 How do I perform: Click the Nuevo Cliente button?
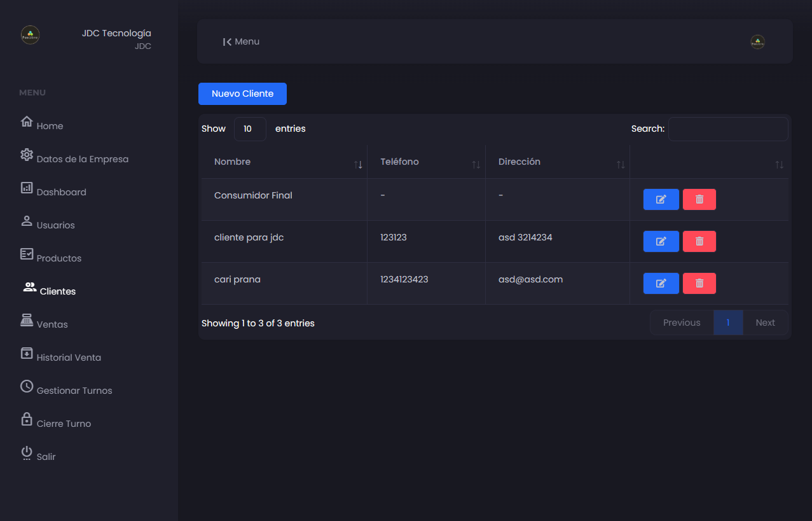click(x=242, y=94)
